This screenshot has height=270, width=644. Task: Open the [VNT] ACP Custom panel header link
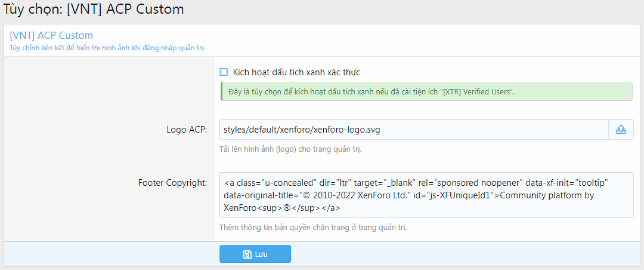(51, 35)
